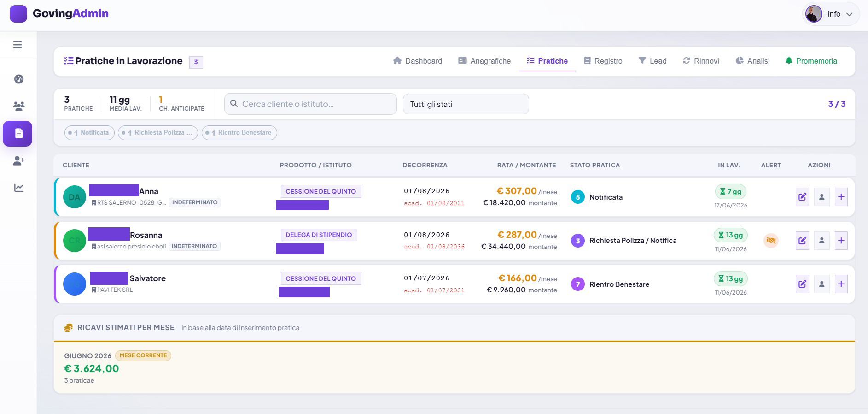Open the line chart icon in sidebar
The height and width of the screenshot is (414, 868).
click(19, 188)
